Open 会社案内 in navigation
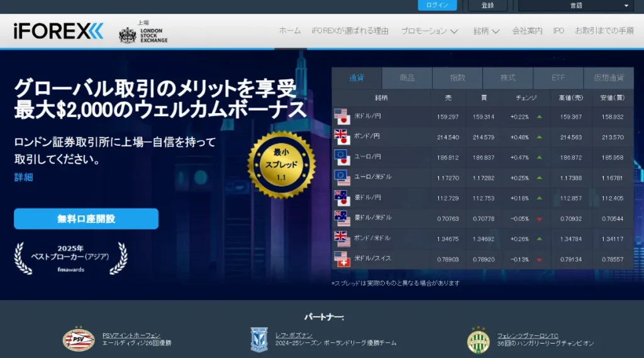644x358 pixels. point(527,31)
